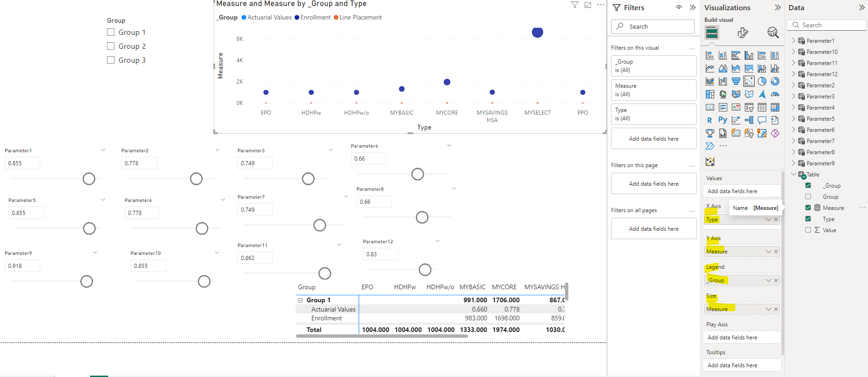Select the Decomposition tree visual
The image size is (868, 377).
pos(749,120)
